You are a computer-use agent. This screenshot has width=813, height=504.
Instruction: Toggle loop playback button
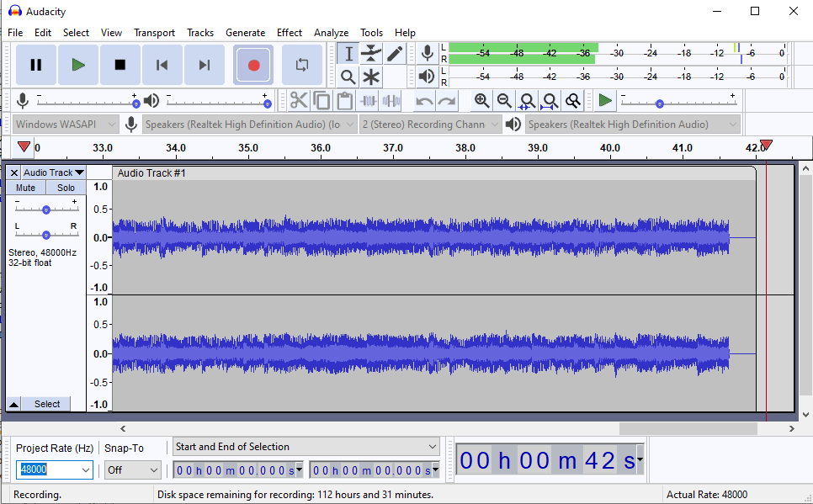(x=302, y=65)
